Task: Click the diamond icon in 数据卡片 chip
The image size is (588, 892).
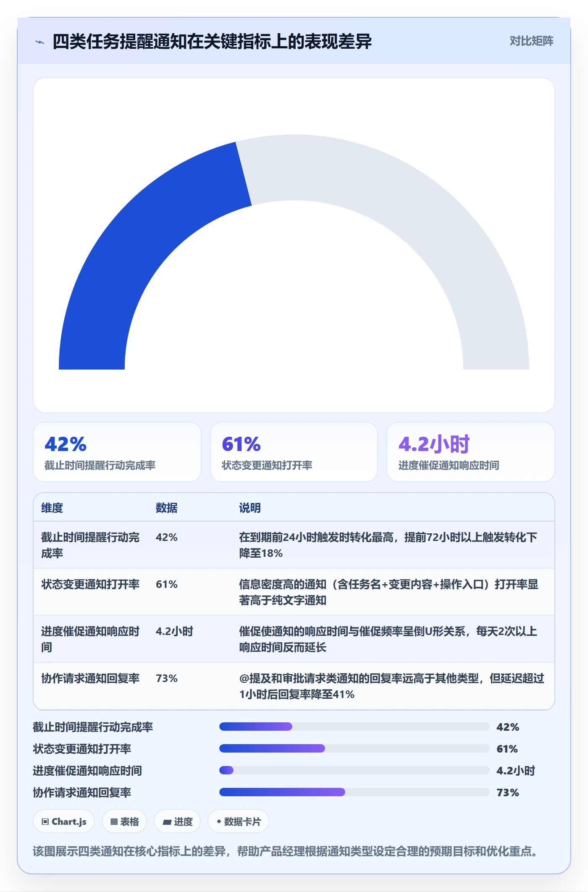Action: [x=219, y=821]
